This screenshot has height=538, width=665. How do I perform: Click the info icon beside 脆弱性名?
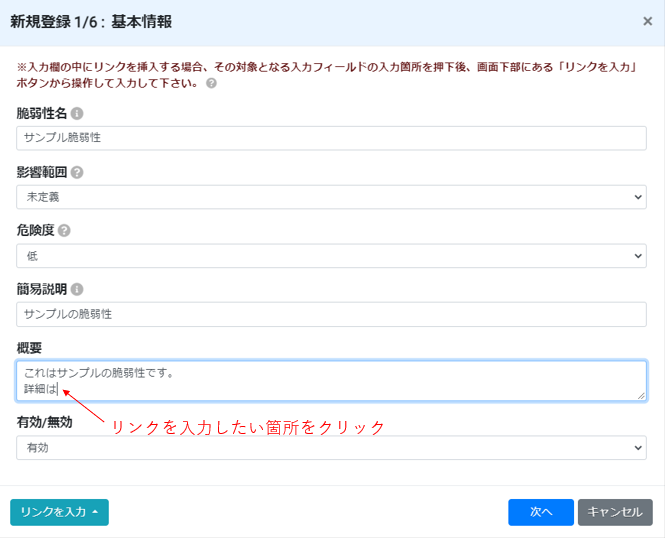pos(77,114)
